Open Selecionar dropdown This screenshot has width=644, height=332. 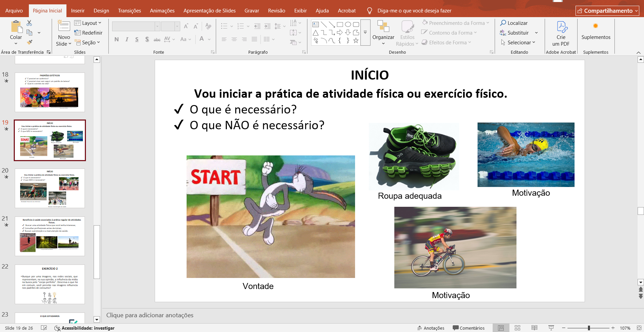(x=518, y=42)
